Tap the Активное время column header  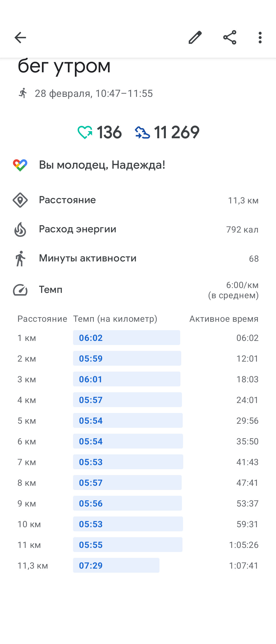click(224, 319)
